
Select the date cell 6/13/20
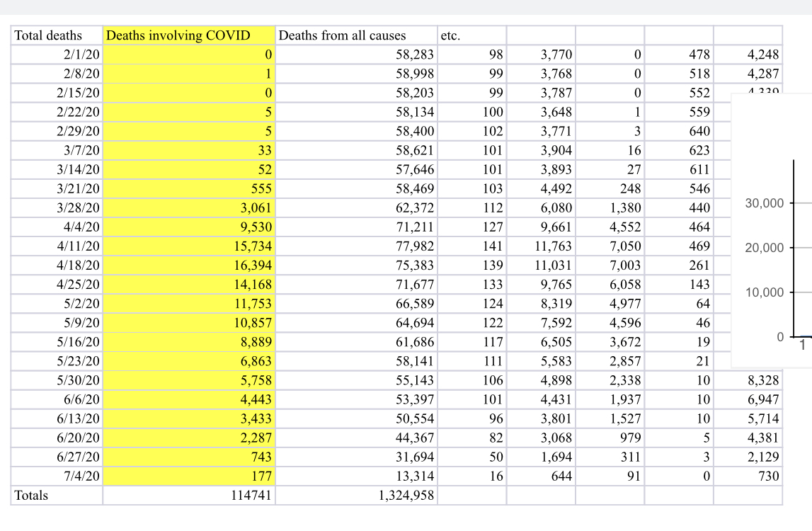pos(57,418)
